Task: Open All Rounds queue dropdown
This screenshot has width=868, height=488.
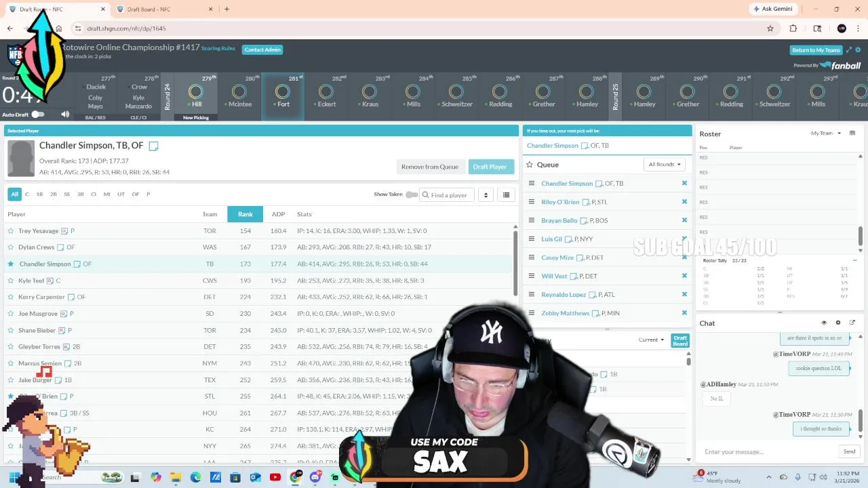Action: coord(665,165)
